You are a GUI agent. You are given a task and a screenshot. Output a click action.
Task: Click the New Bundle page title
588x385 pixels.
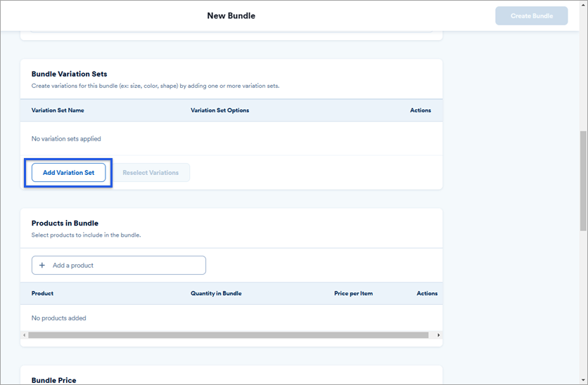click(231, 15)
